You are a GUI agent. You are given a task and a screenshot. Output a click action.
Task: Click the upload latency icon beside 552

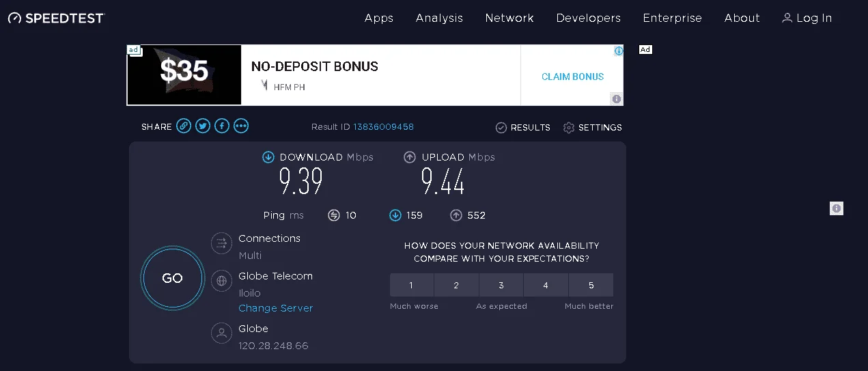(456, 215)
